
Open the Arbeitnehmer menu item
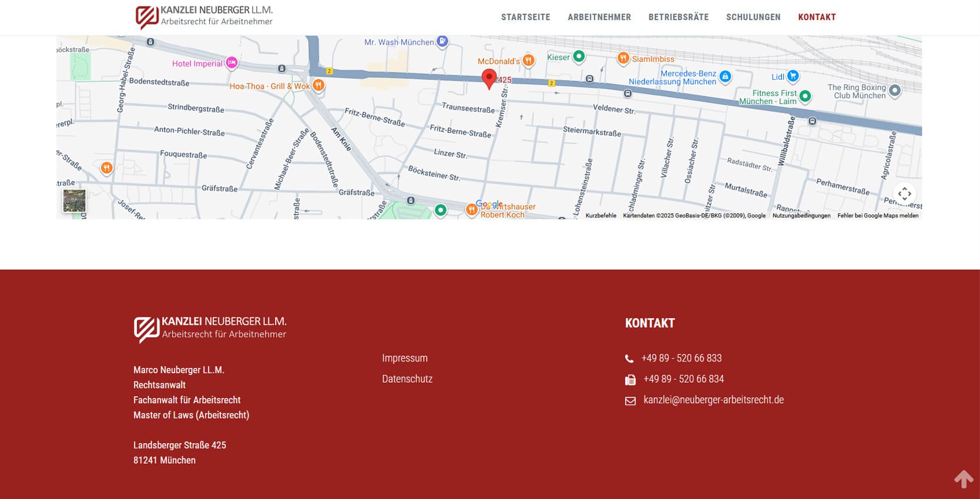tap(599, 17)
